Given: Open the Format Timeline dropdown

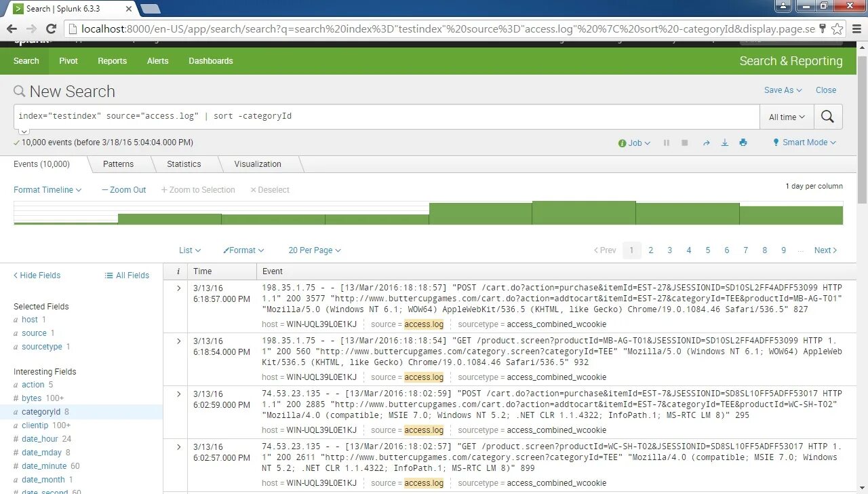Looking at the screenshot, I should point(47,190).
